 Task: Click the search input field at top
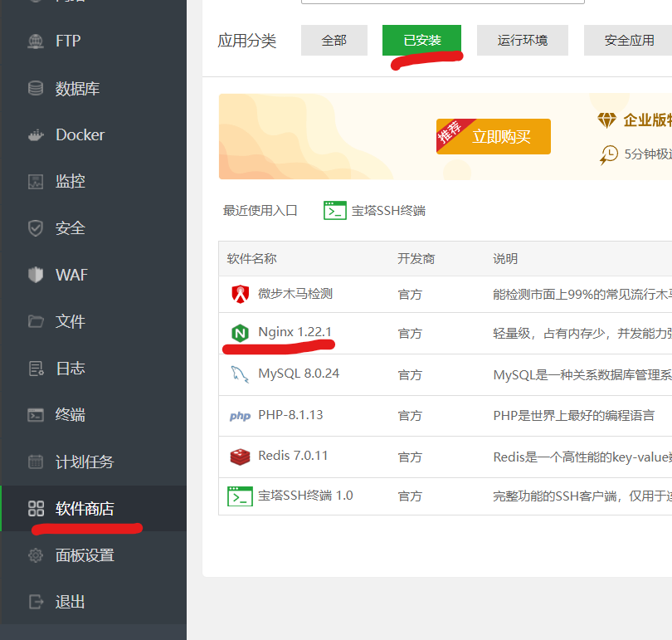pyautogui.click(x=442, y=2)
